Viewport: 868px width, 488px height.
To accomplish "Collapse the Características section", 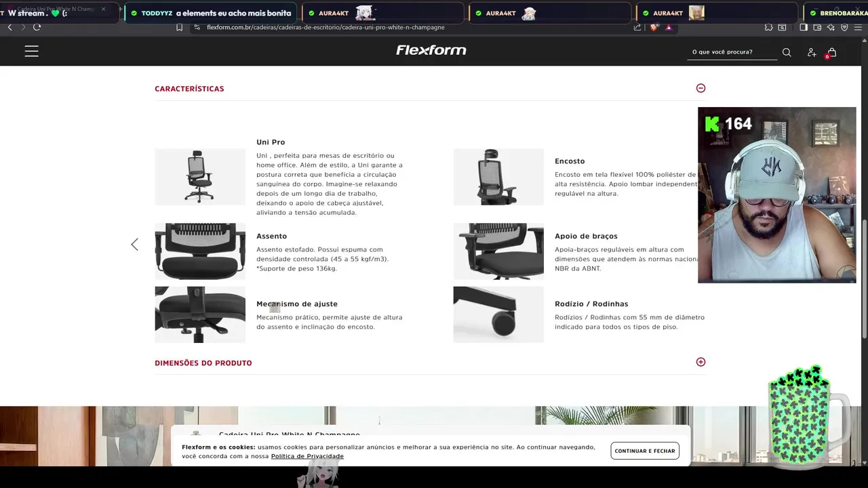I will pyautogui.click(x=701, y=88).
